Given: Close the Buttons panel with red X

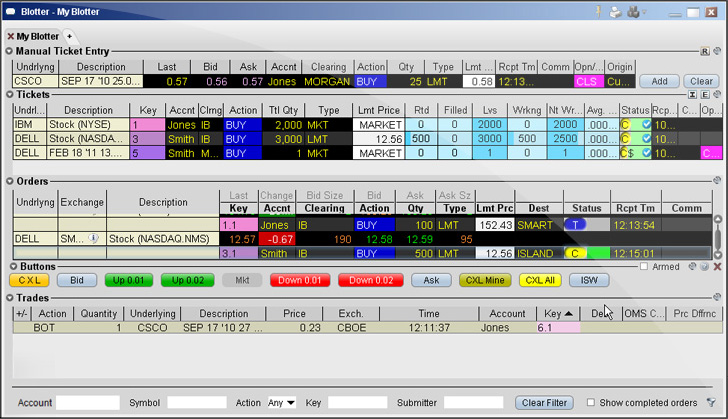Looking at the screenshot, I should (717, 266).
